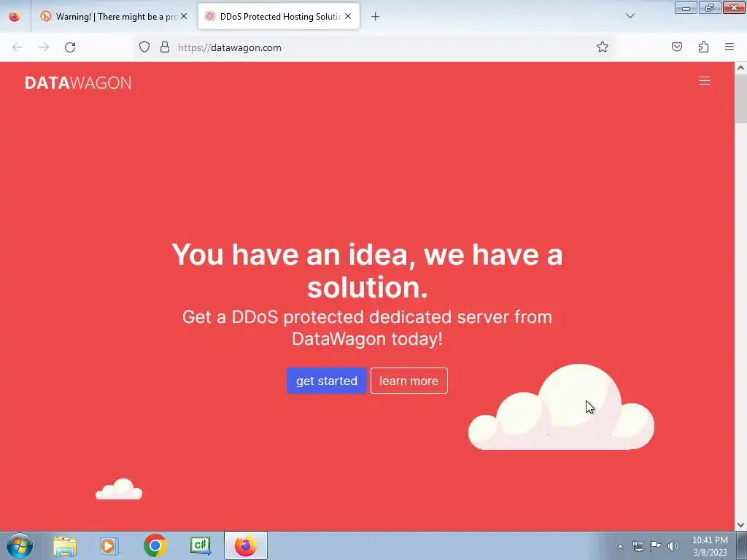
Task: Show hidden system tray icons
Action: (x=620, y=546)
